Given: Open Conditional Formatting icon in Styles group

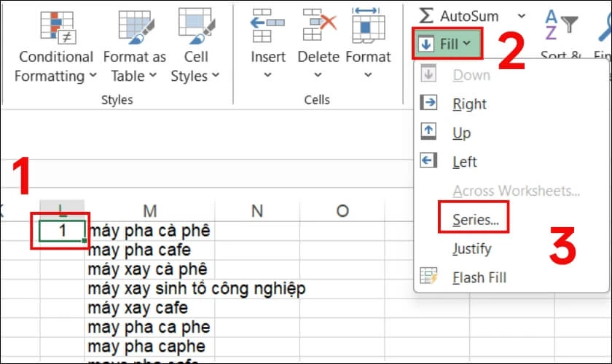Looking at the screenshot, I should tap(58, 28).
